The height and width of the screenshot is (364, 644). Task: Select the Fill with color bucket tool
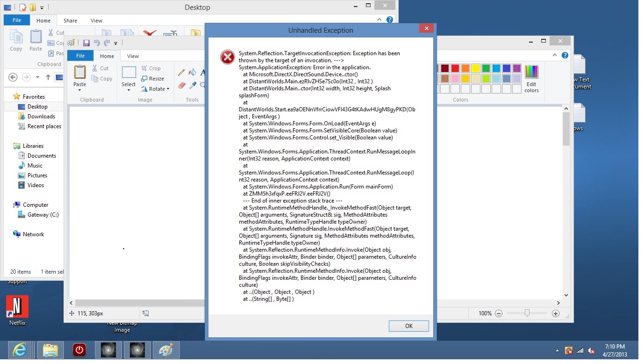coord(192,73)
